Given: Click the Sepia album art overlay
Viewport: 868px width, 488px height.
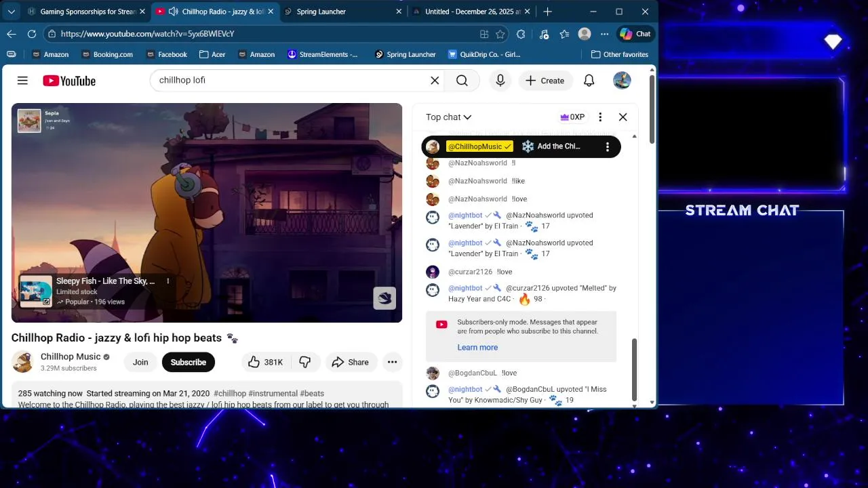Looking at the screenshot, I should pos(29,121).
